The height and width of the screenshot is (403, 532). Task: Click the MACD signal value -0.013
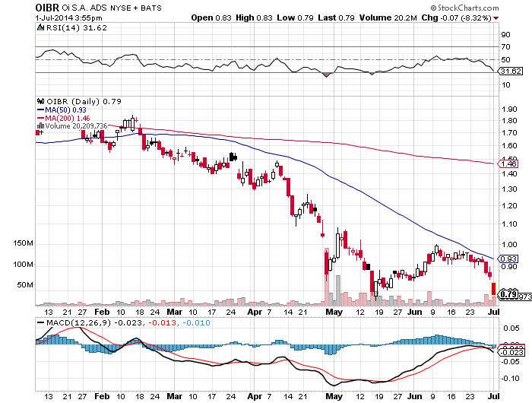[x=161, y=322]
